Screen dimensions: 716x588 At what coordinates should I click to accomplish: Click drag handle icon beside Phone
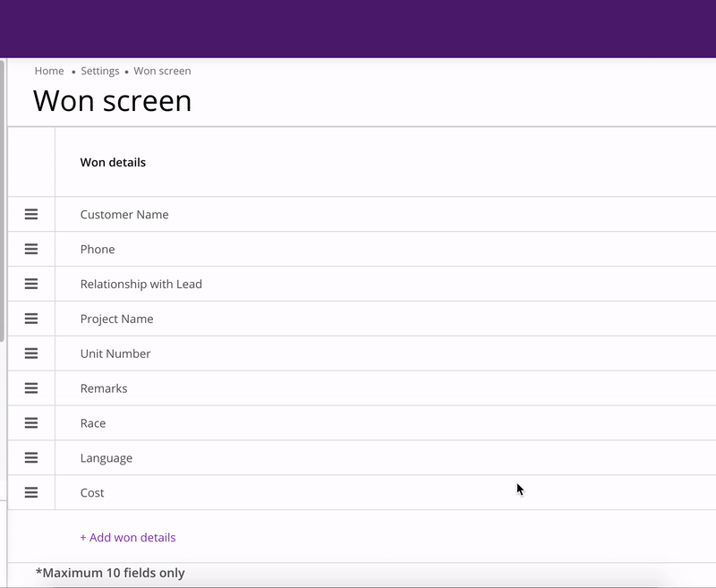[x=31, y=249]
